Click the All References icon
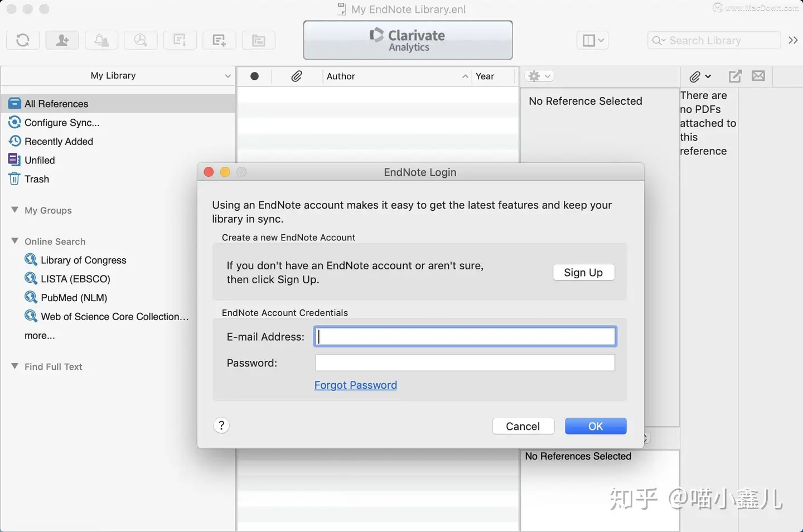 pyautogui.click(x=14, y=104)
